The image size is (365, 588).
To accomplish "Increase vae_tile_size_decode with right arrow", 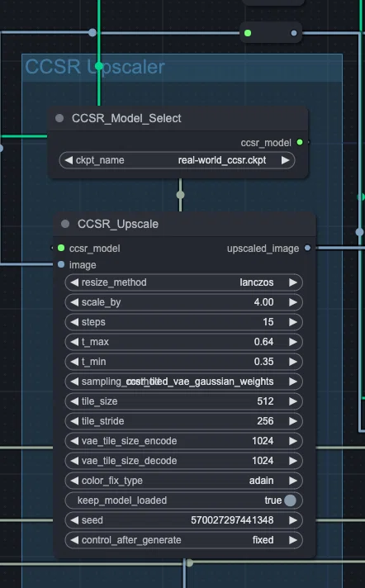I will [293, 461].
